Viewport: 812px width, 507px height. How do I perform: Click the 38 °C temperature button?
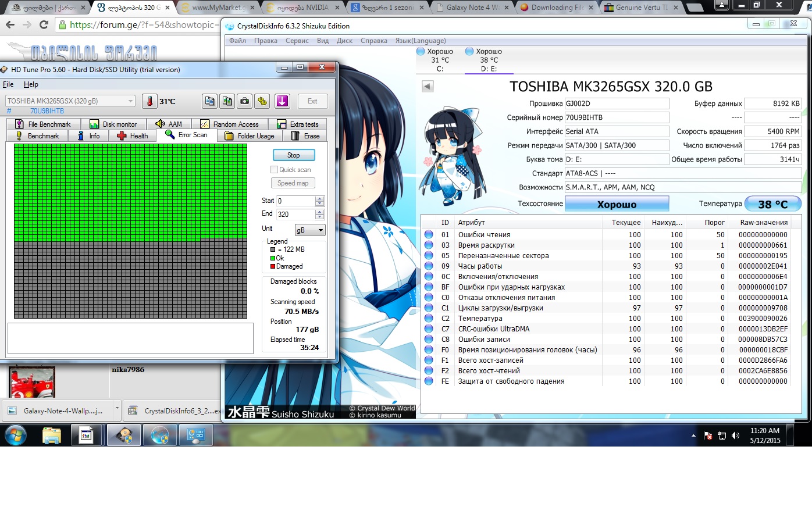(773, 204)
